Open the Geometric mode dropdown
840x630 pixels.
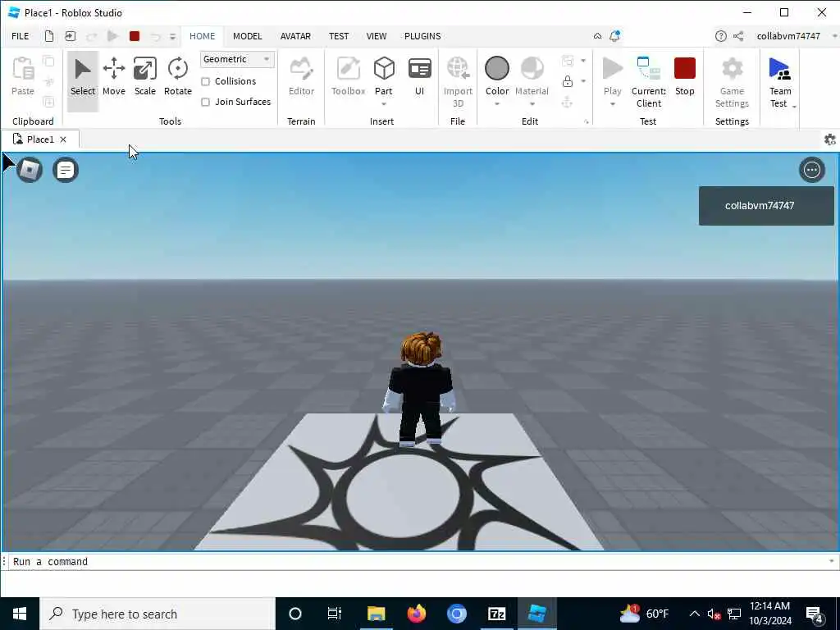coord(237,59)
